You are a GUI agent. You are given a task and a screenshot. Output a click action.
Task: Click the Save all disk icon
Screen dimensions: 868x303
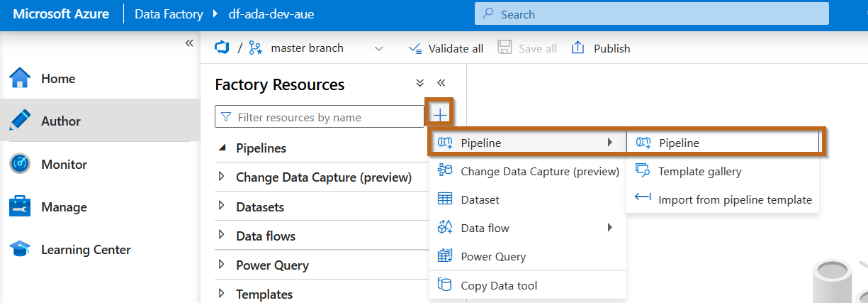click(505, 48)
